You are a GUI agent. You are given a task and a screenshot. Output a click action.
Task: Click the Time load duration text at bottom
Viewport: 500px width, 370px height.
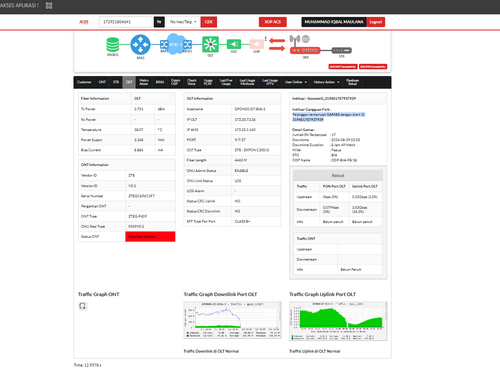pos(87,365)
